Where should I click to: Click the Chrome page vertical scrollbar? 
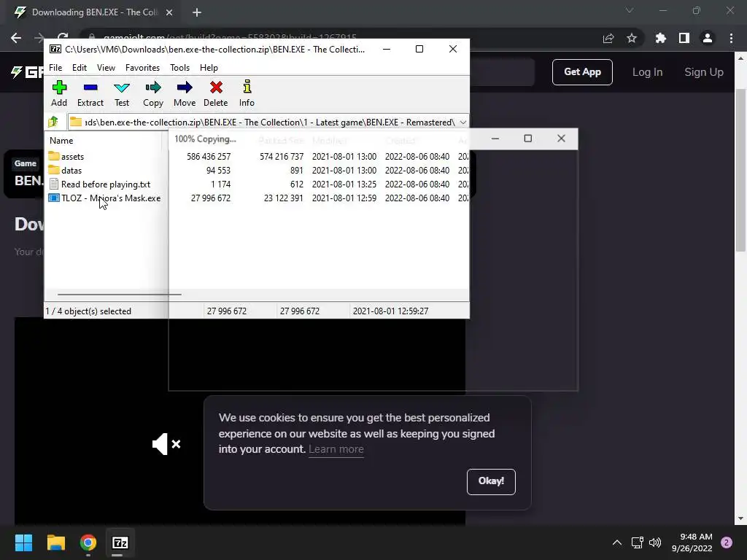pyautogui.click(x=741, y=169)
